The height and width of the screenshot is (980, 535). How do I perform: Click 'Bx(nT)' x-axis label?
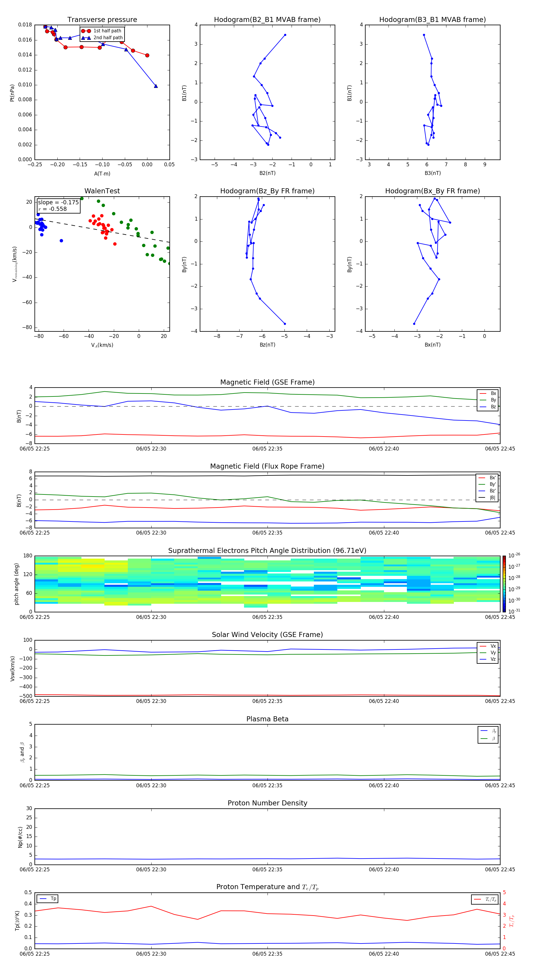click(432, 345)
